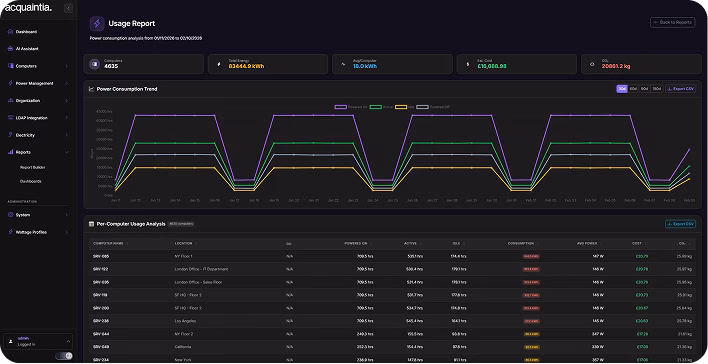The width and height of the screenshot is (708, 364).
Task: Collapse sidebar with the arrow icon
Action: click(68, 8)
